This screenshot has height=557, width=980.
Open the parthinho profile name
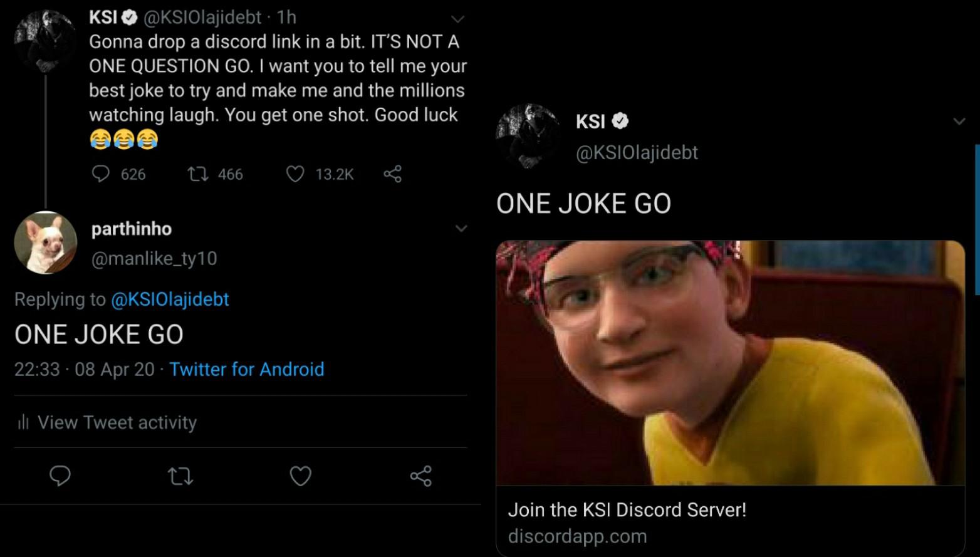pos(132,229)
